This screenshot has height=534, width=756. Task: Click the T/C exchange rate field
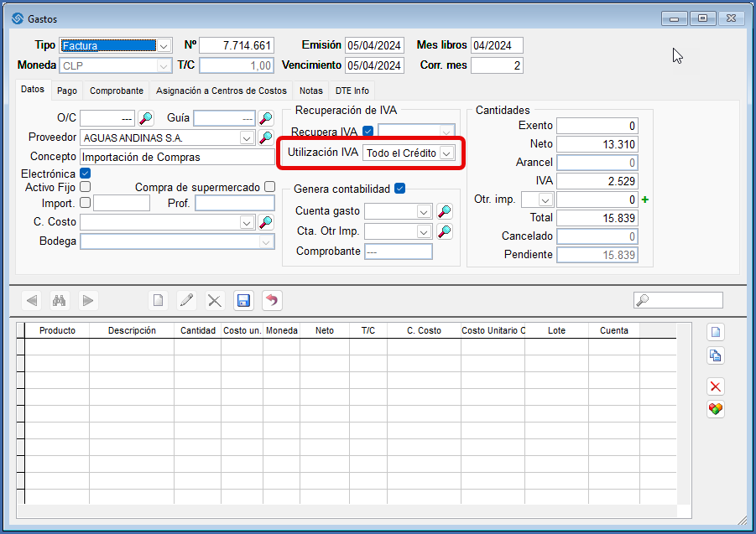coord(237,65)
